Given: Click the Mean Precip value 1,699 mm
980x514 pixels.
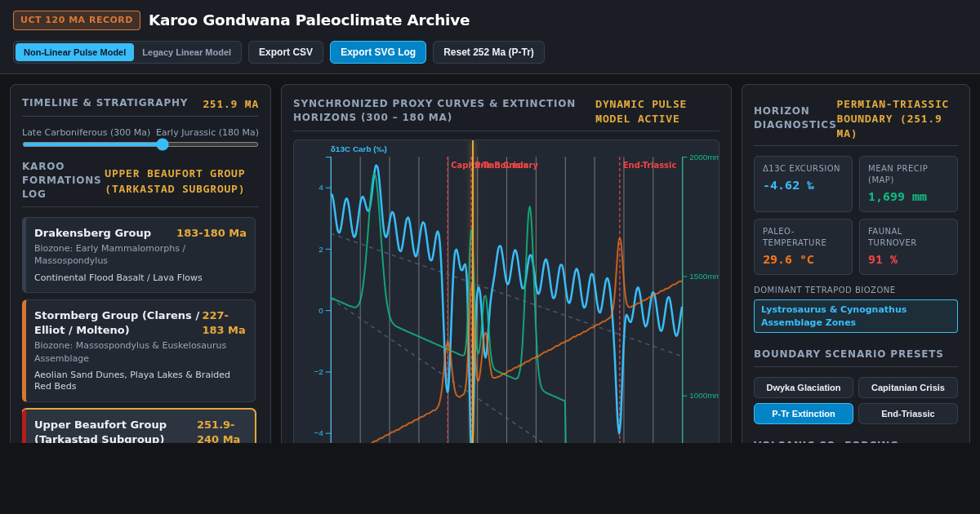Looking at the screenshot, I should [898, 197].
